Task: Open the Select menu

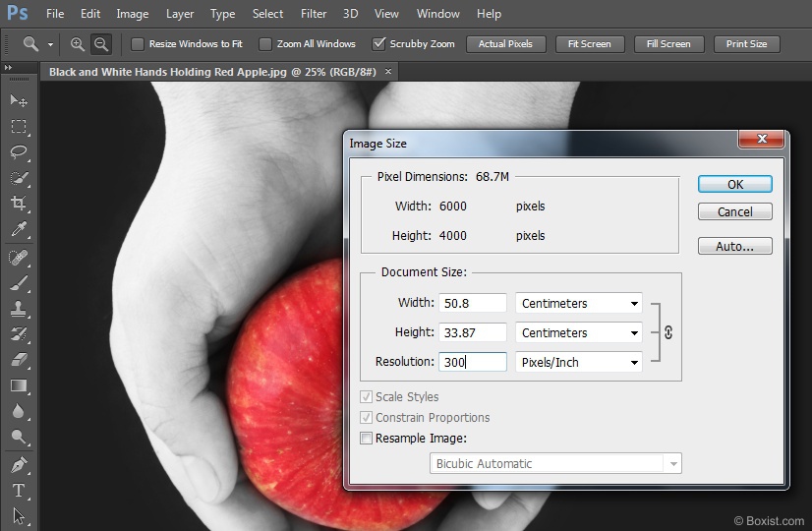Action: pyautogui.click(x=267, y=14)
